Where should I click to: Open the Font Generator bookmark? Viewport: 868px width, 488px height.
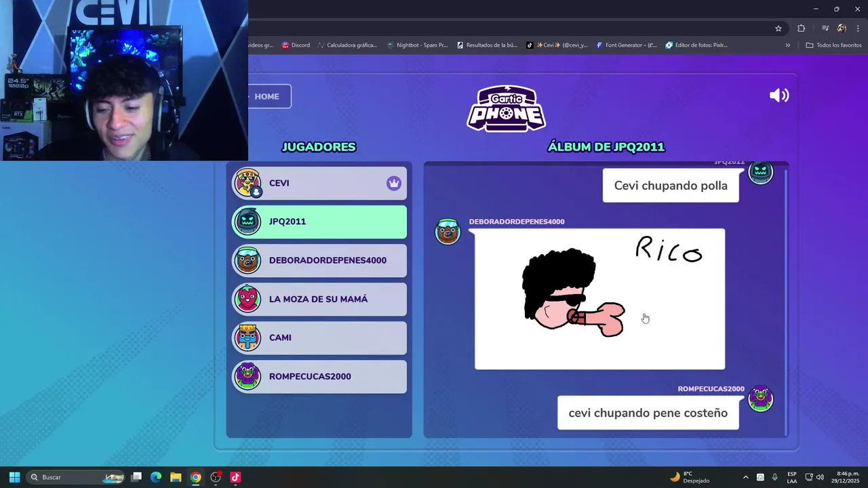[x=627, y=45]
